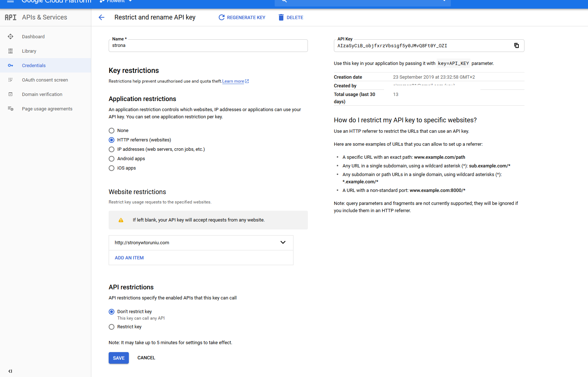Open Page usage agreements
The width and height of the screenshot is (588, 377).
[x=45, y=109]
